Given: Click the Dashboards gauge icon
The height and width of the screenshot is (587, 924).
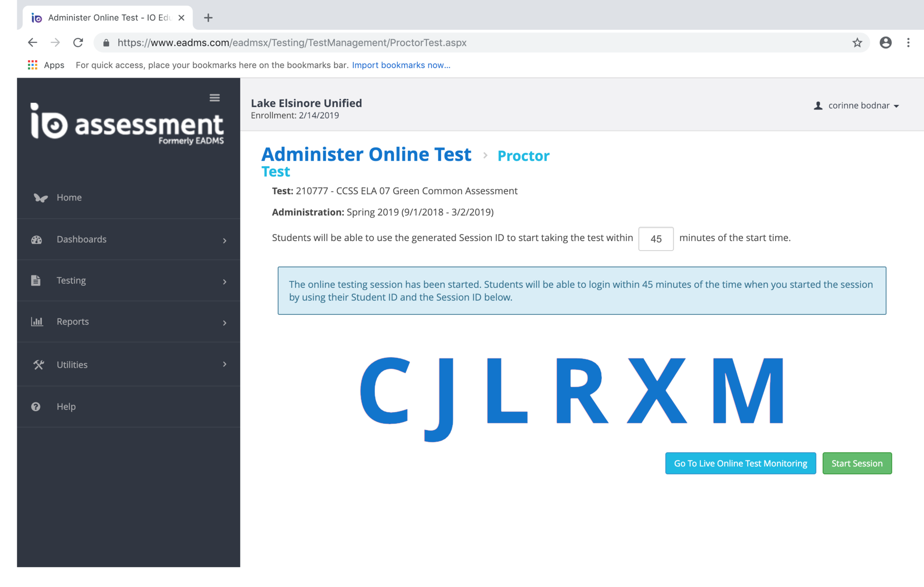Looking at the screenshot, I should coord(37,240).
